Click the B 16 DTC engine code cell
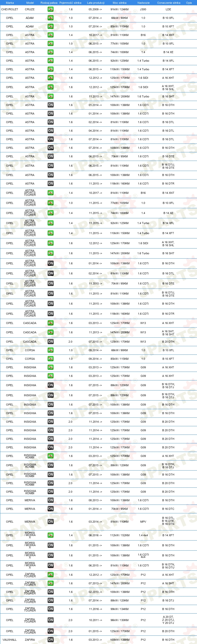Image resolution: width=197 pixels, height=644 pixels. pos(168,509)
